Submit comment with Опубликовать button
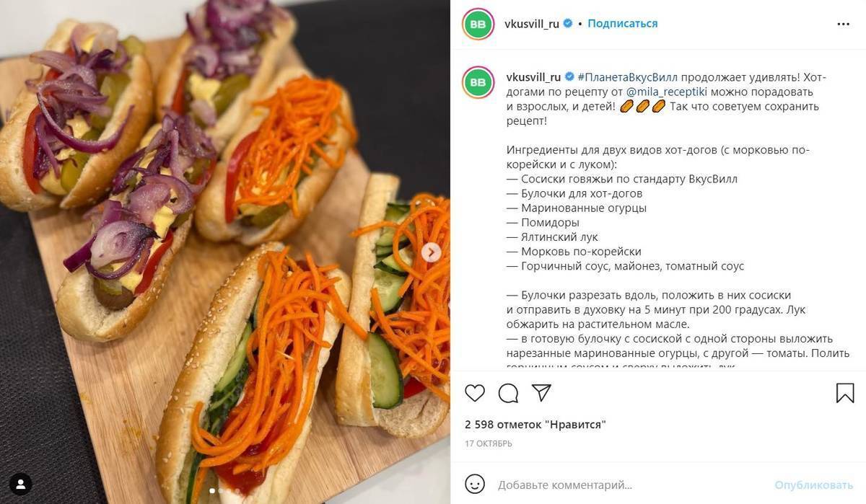Viewport: 866px width, 504px height. coord(814,485)
